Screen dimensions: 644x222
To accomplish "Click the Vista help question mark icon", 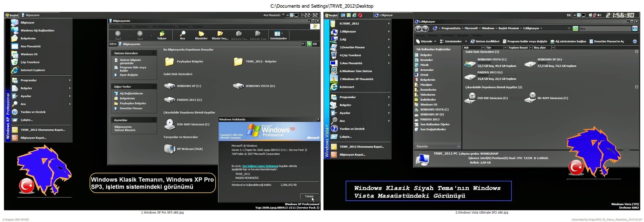I will 635,41.
